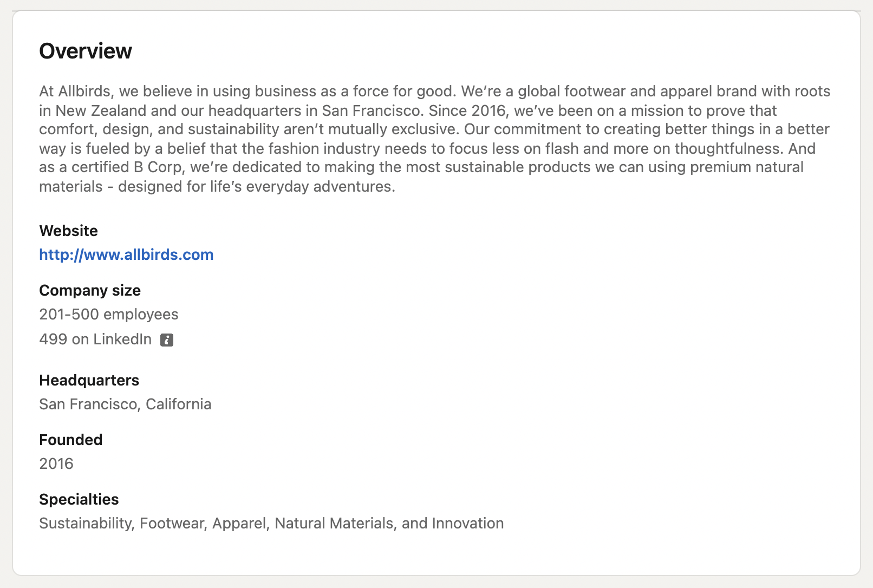Click the Company size label
This screenshot has height=588, width=873.
pyautogui.click(x=90, y=290)
